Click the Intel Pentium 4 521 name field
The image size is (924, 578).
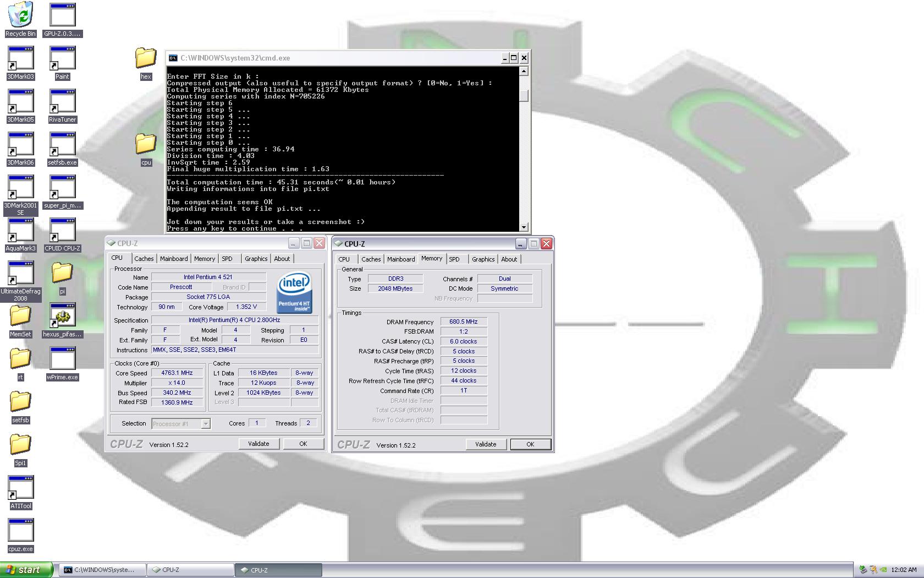coord(208,277)
